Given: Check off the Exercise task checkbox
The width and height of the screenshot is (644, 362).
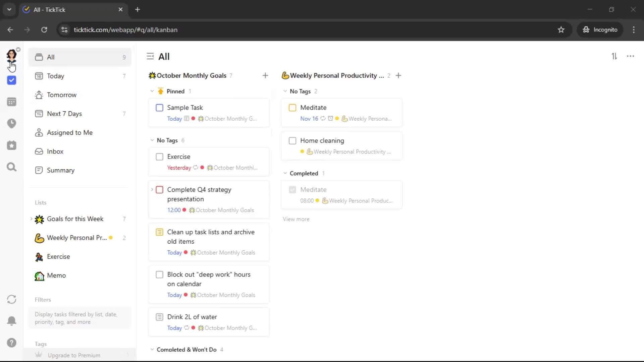Looking at the screenshot, I should click(x=160, y=157).
